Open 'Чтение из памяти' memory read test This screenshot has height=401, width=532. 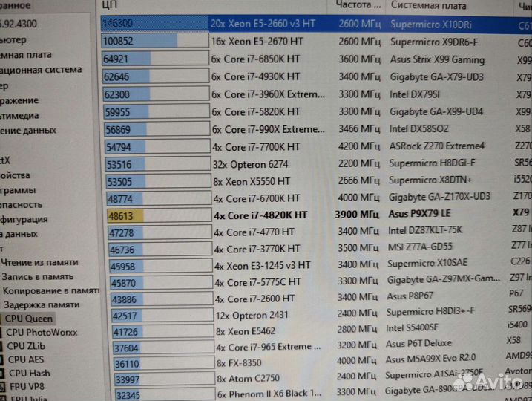(x=40, y=262)
